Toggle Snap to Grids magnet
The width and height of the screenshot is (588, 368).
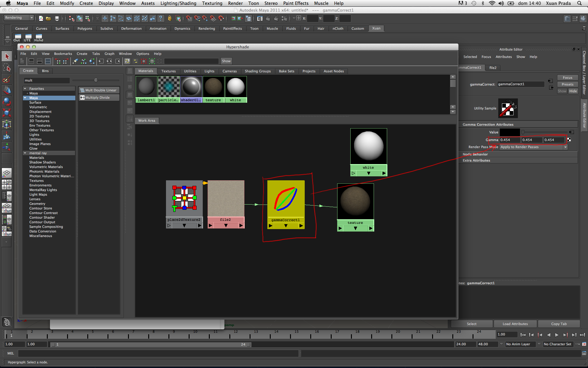[189, 19]
